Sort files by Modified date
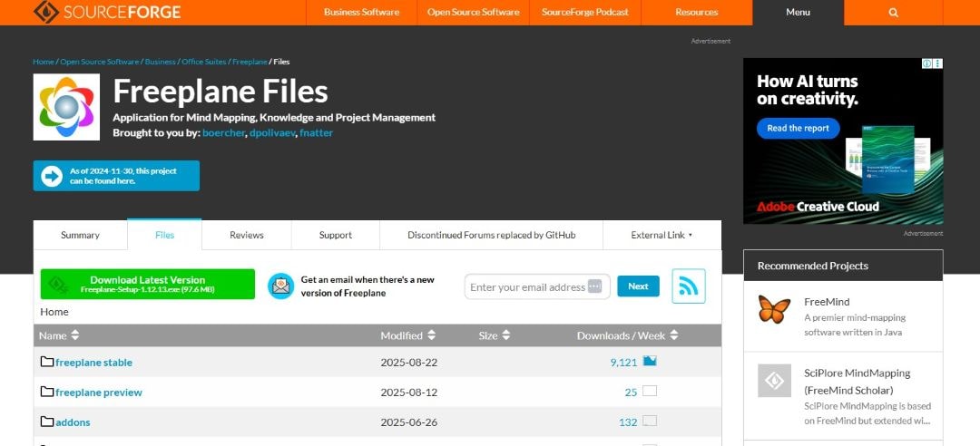 pyautogui.click(x=408, y=335)
